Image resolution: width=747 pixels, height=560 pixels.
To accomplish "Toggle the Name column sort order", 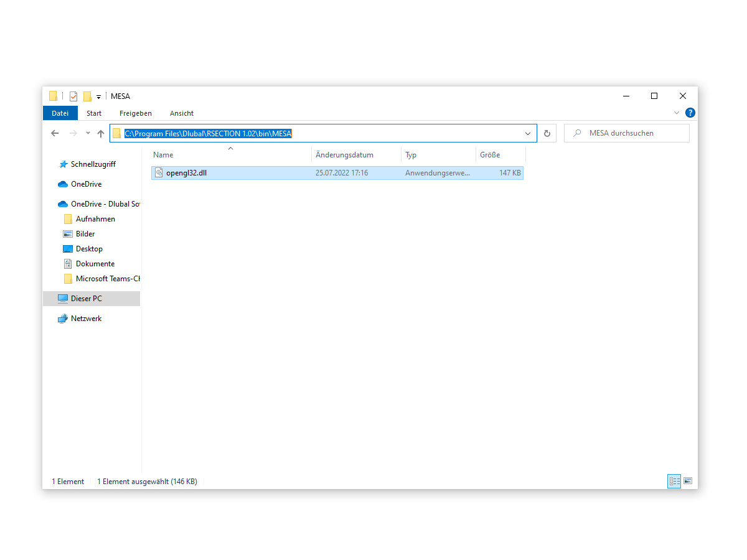I will click(x=163, y=154).
